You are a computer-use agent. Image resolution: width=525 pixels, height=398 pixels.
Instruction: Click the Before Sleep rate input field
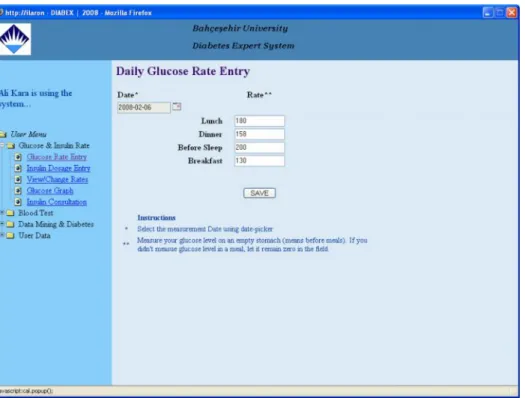[x=259, y=148]
